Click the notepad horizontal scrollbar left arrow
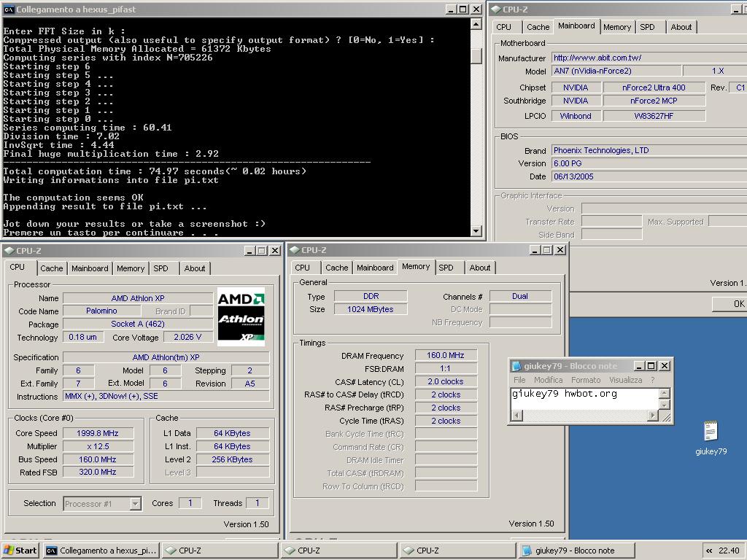The width and height of the screenshot is (747, 560). click(x=517, y=416)
